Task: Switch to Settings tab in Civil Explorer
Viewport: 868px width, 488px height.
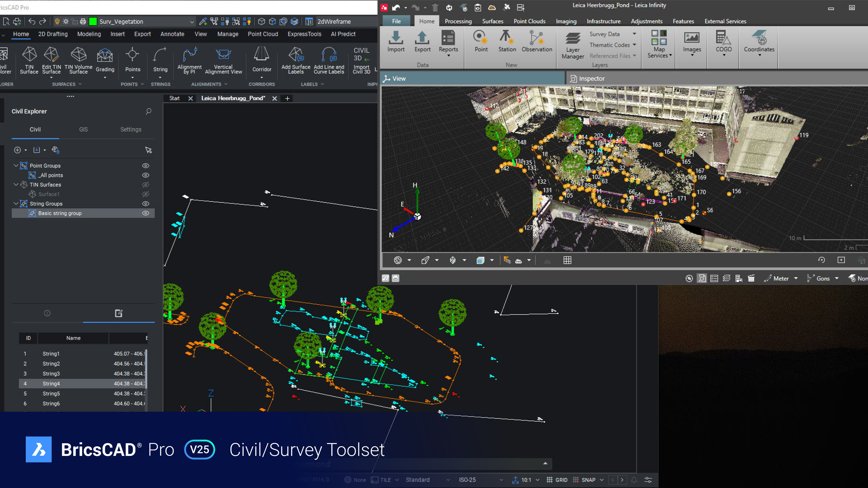Action: tap(131, 129)
